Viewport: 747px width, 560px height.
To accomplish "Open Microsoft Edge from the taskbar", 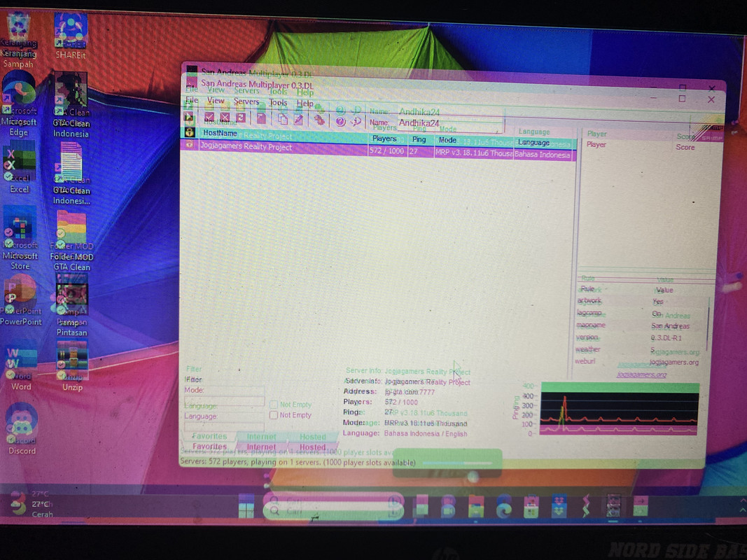I will [x=503, y=507].
